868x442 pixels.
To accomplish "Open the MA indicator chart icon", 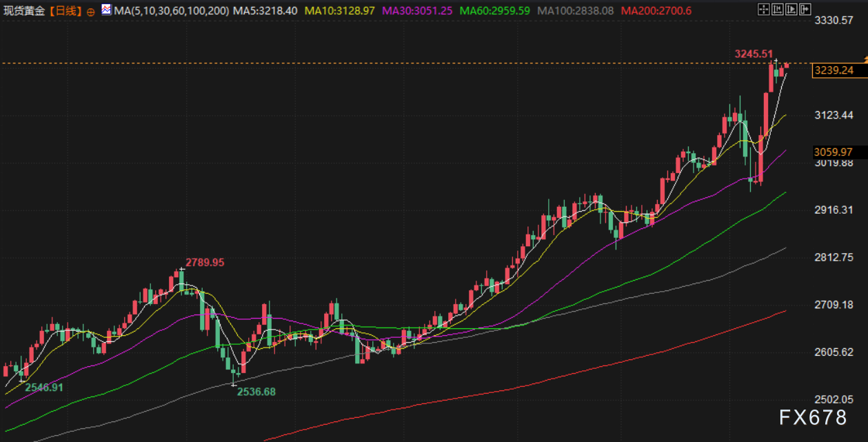I will [x=105, y=10].
